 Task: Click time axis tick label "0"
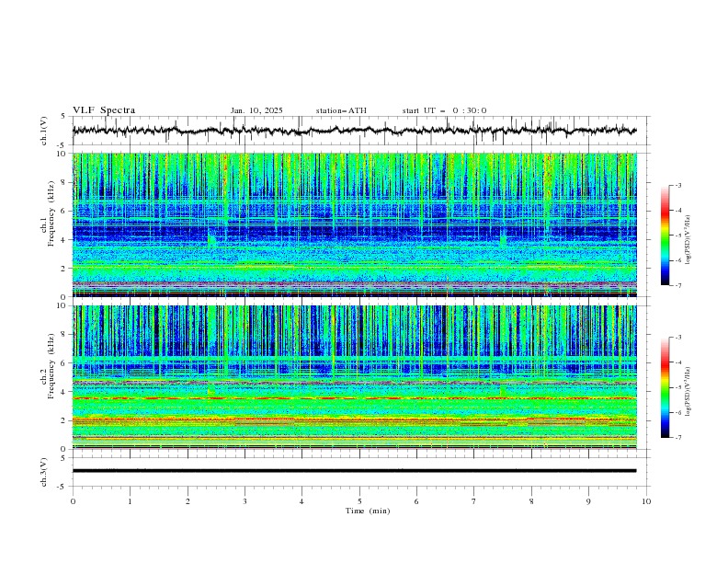pyautogui.click(x=73, y=501)
